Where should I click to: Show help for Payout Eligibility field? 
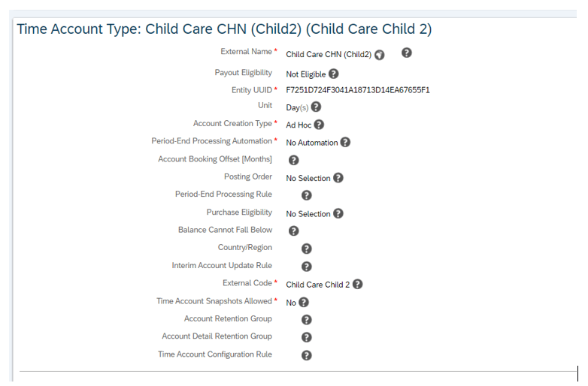[333, 74]
